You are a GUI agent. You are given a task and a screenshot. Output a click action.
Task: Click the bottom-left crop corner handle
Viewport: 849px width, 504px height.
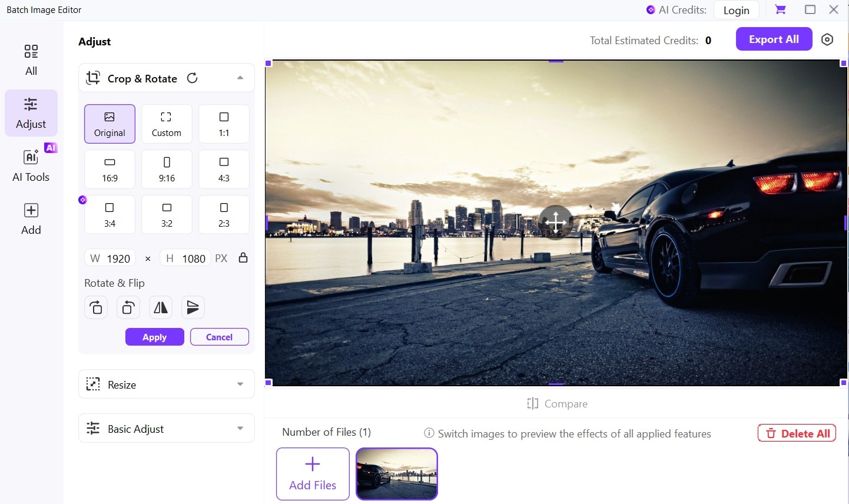[268, 383]
